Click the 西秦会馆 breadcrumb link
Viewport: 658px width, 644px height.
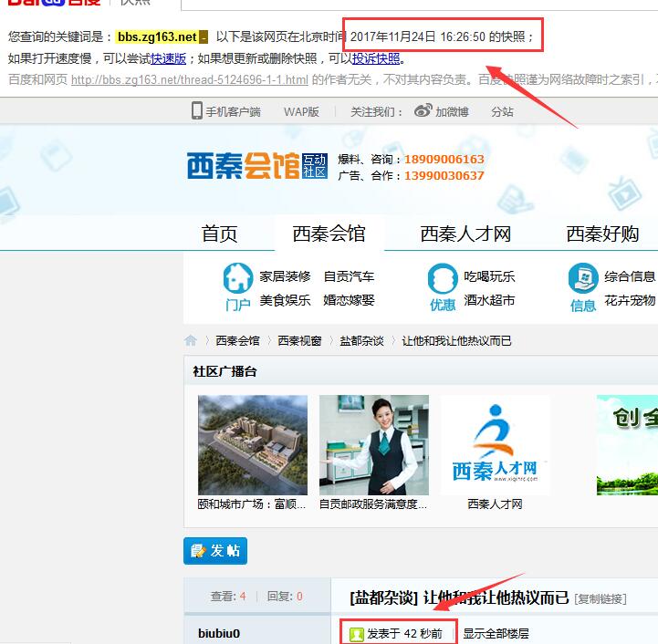(x=237, y=340)
